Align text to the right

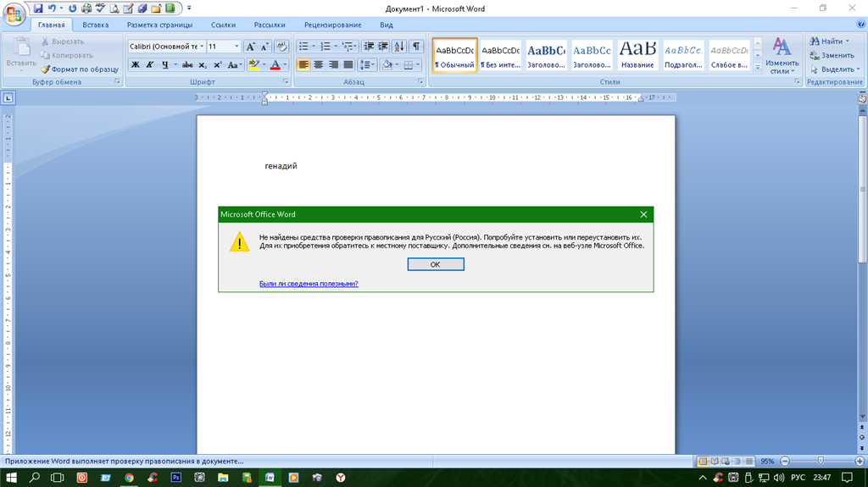pos(333,64)
